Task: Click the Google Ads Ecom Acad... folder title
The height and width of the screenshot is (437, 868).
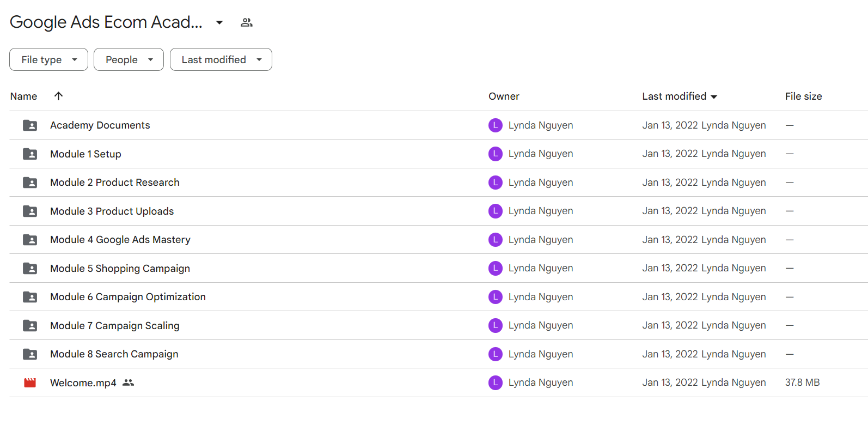Action: pyautogui.click(x=106, y=22)
